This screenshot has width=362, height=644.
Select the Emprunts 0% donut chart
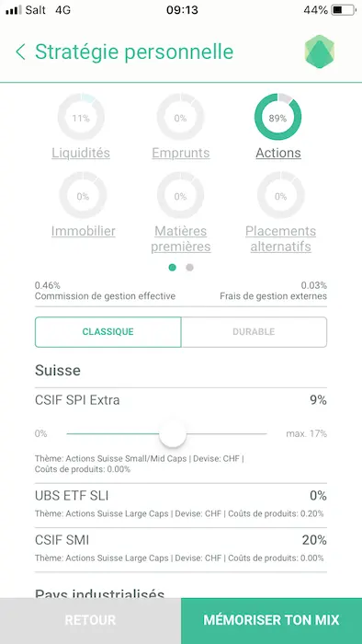(180, 117)
